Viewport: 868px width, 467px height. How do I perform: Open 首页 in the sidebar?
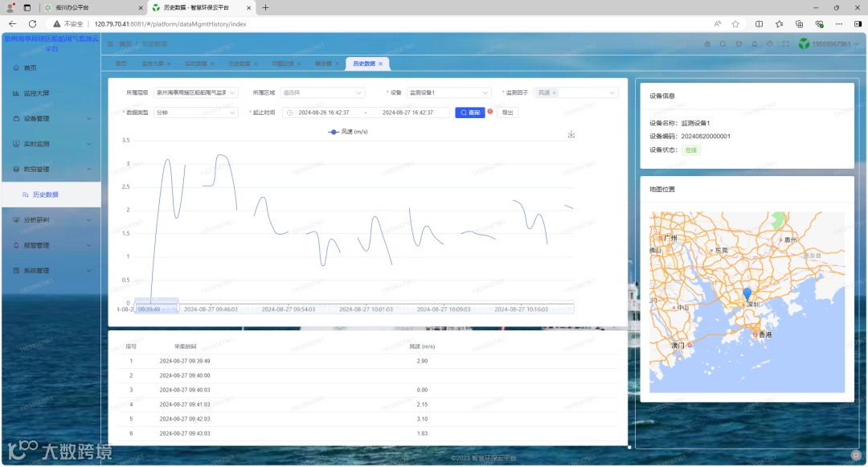click(51, 68)
